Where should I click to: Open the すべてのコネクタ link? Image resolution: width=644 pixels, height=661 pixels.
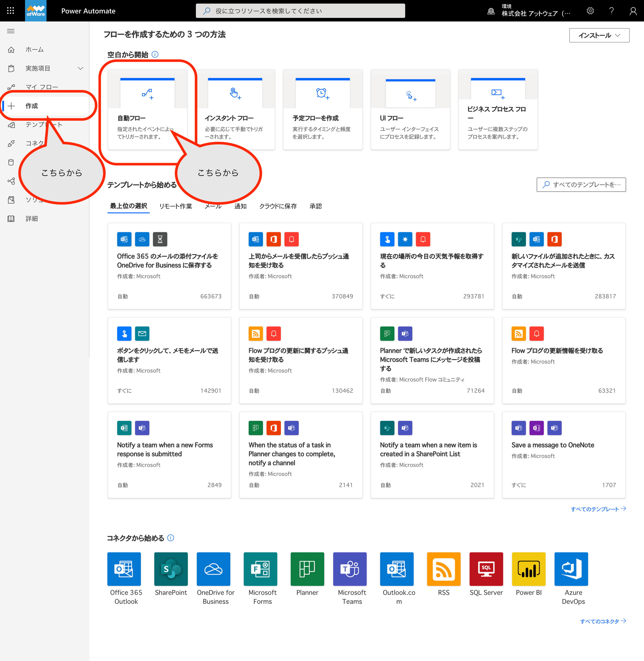pos(603,621)
